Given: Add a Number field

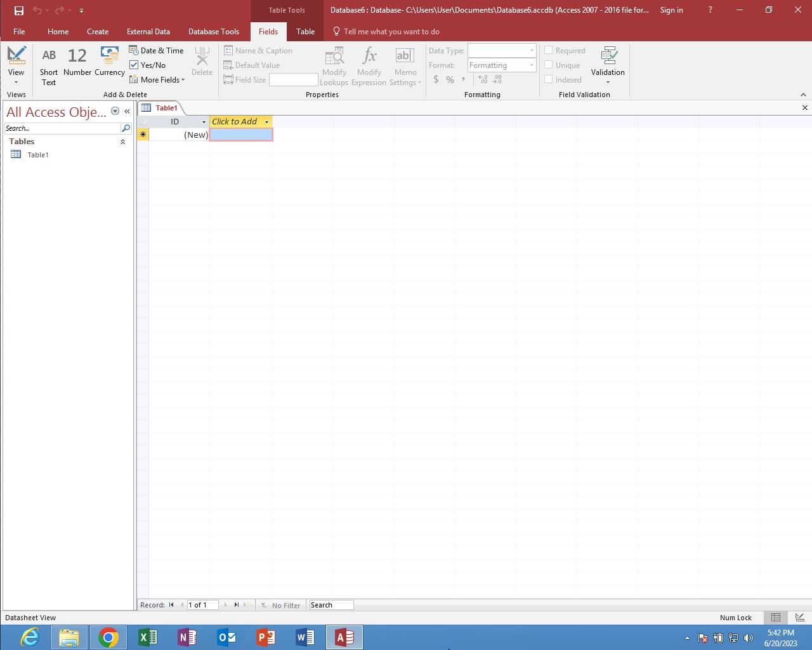Looking at the screenshot, I should [x=77, y=62].
